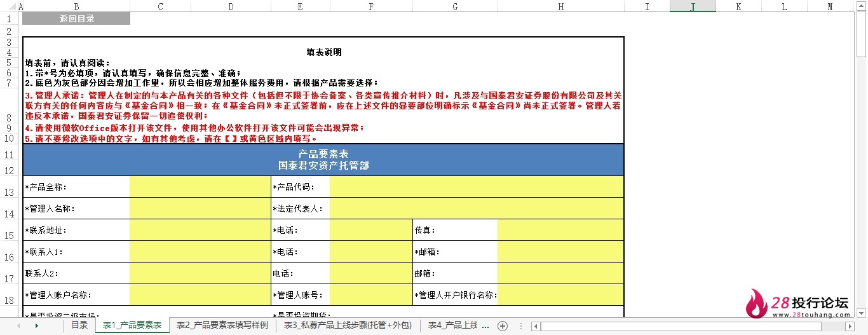The image size is (868, 335).
Task: Click the 返回目录 button
Action: 76,19
